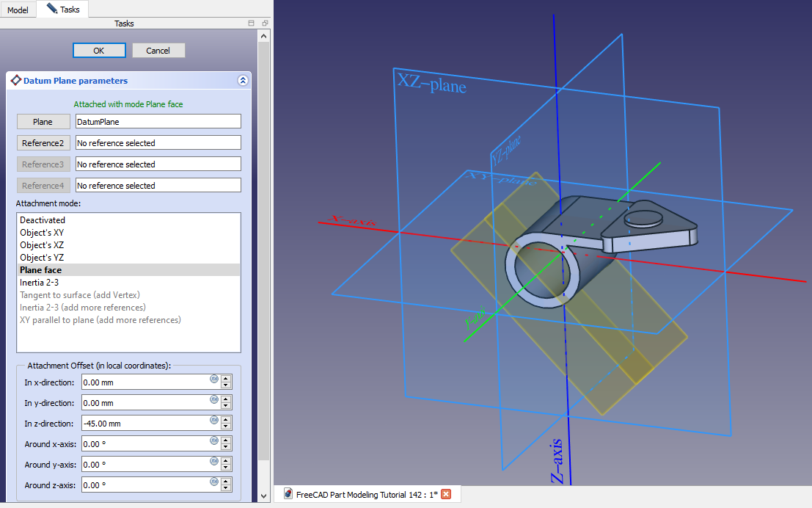The height and width of the screenshot is (508, 812).
Task: Choose the Object's XY attachment mode
Action: coord(42,233)
